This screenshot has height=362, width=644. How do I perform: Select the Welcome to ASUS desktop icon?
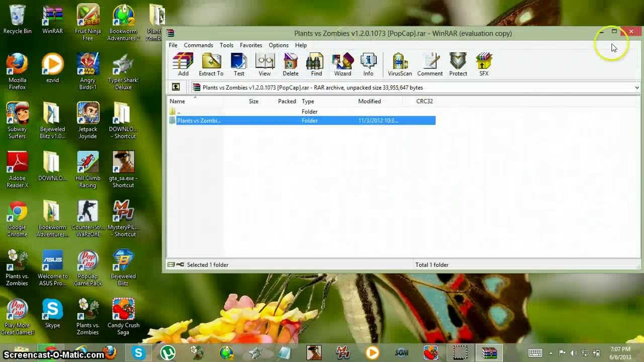(x=52, y=267)
